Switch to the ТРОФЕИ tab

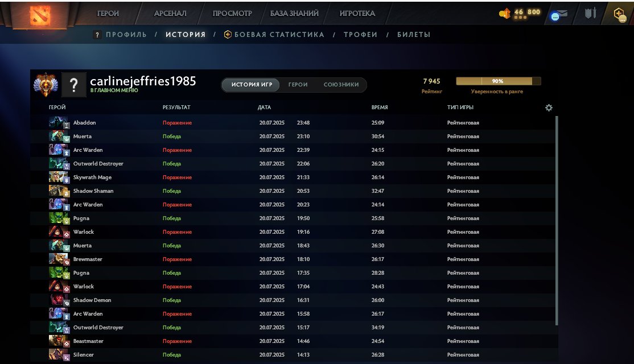click(360, 35)
